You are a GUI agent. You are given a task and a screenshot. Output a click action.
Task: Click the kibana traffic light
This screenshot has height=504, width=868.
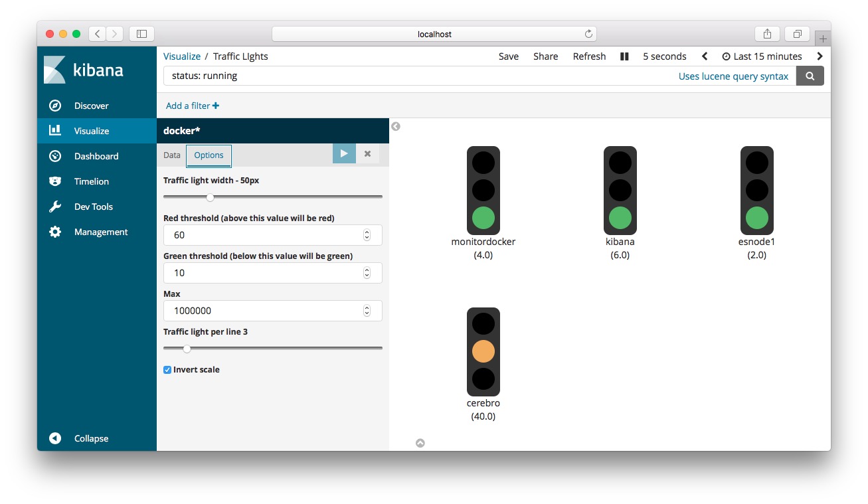(620, 191)
